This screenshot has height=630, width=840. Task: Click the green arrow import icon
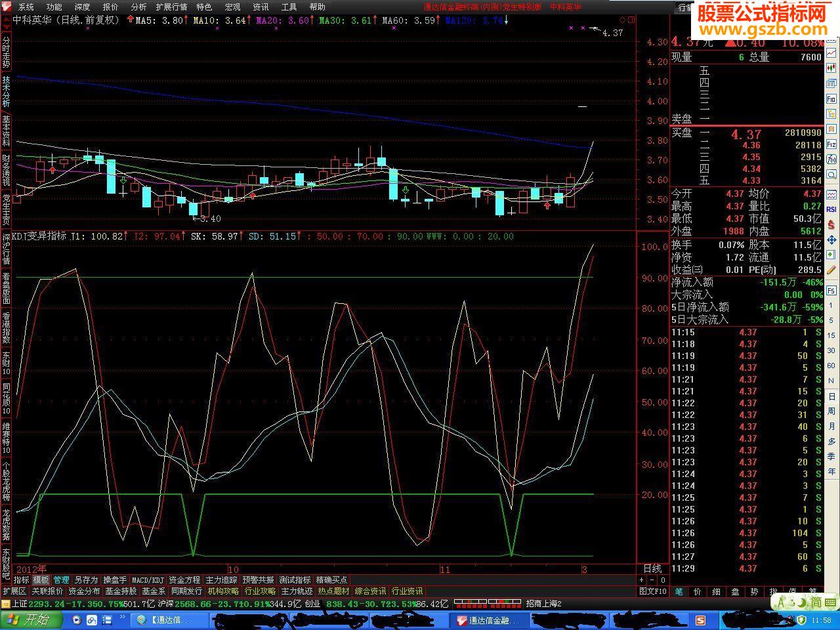(x=831, y=256)
